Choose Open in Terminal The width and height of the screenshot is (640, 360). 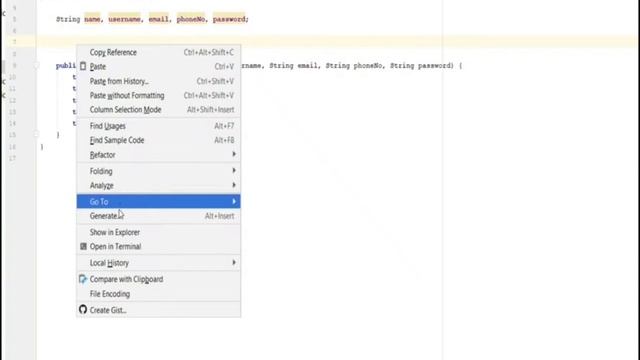(158, 247)
